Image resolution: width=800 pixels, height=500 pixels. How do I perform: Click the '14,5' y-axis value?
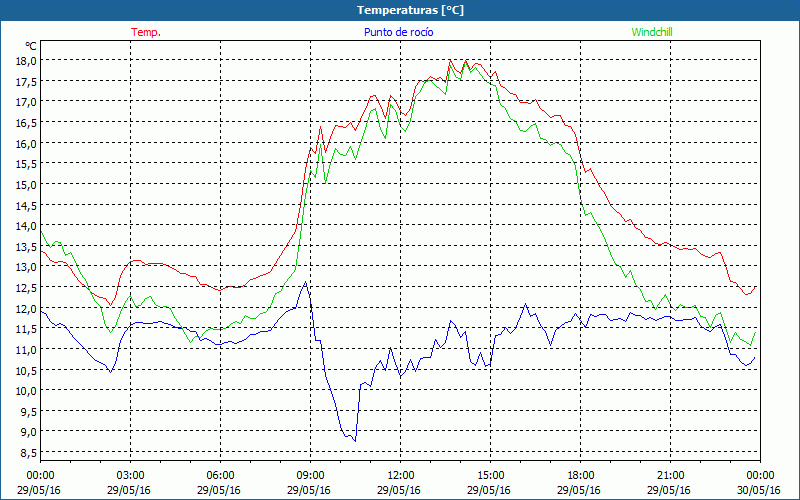[x=26, y=205]
